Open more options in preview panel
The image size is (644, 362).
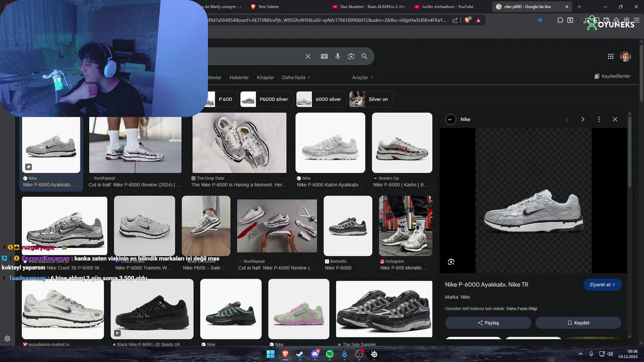click(x=599, y=119)
